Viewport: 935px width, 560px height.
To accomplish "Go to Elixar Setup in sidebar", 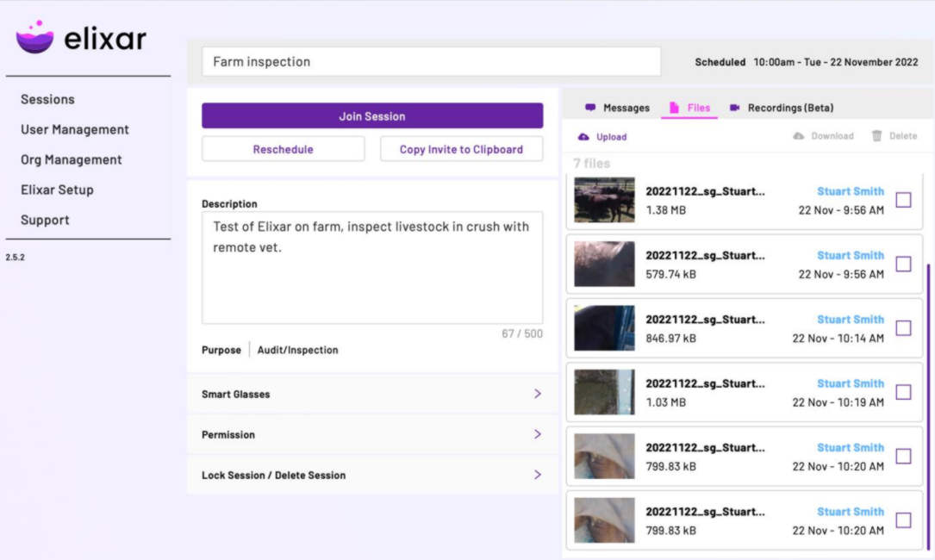I will [57, 190].
